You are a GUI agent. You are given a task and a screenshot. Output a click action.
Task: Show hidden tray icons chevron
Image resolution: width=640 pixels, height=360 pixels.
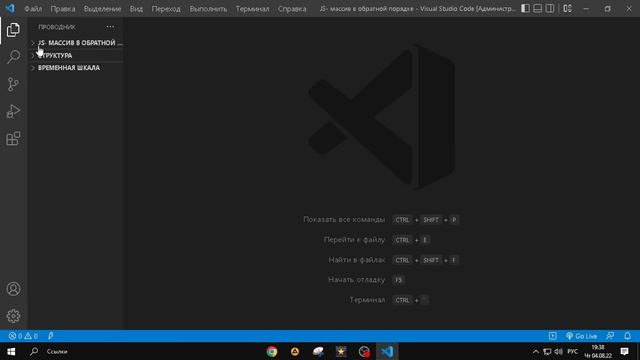click(x=536, y=351)
